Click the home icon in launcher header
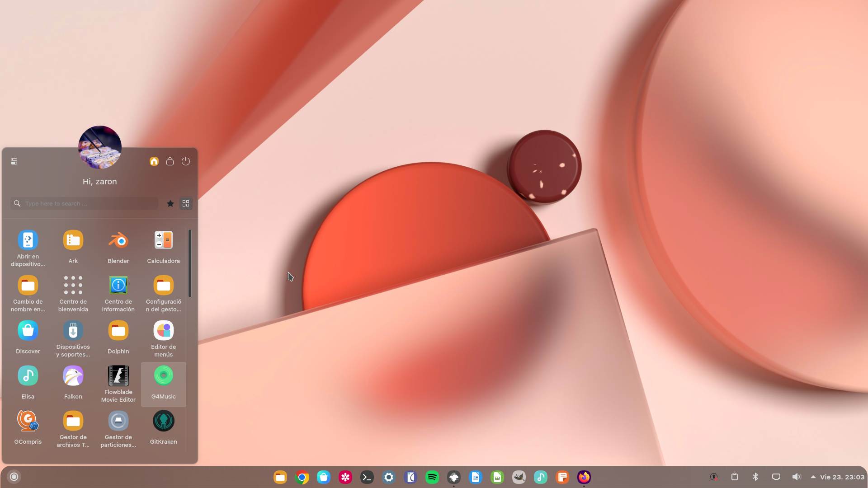The width and height of the screenshot is (868, 488). coord(154,161)
